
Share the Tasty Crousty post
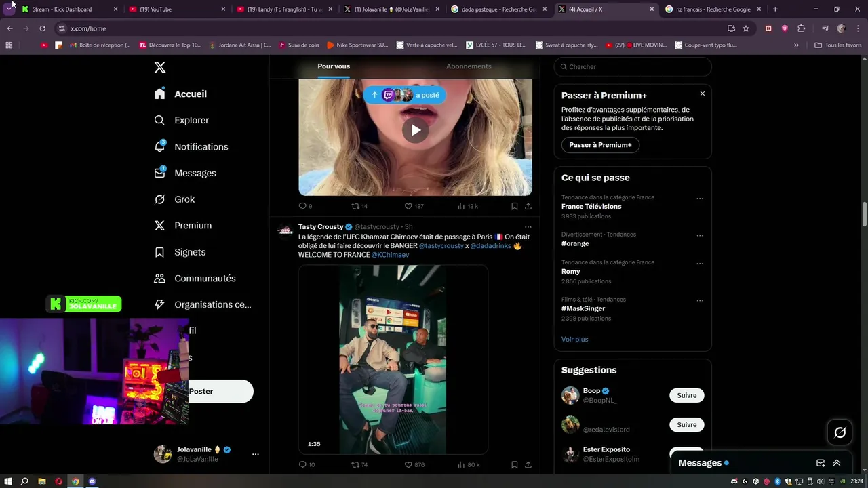pos(528,465)
